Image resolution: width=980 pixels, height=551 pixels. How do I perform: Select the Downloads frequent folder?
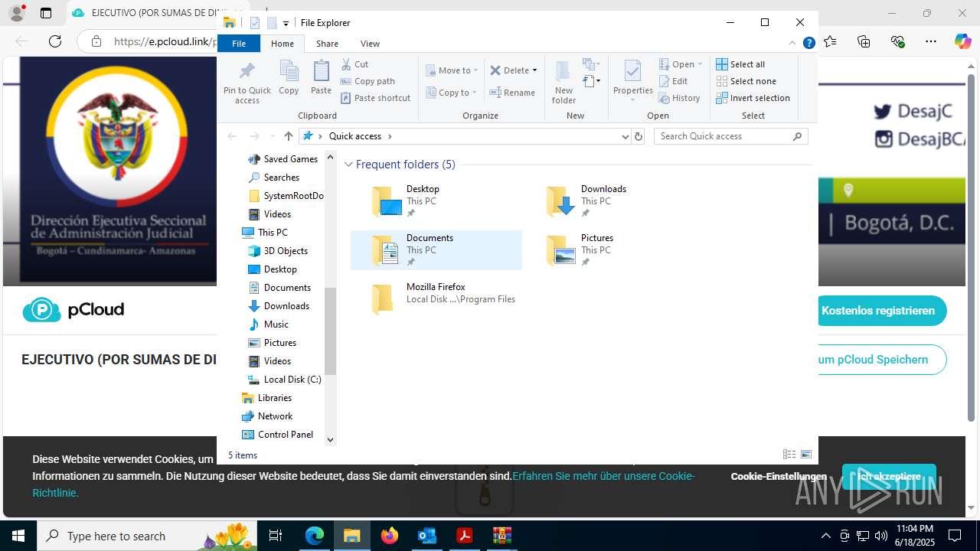tap(611, 201)
